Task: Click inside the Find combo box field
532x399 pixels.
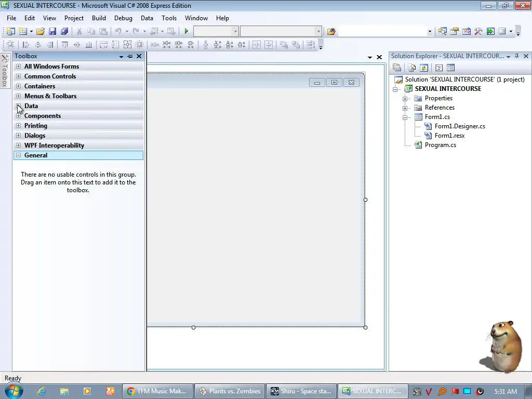Action: (382, 31)
